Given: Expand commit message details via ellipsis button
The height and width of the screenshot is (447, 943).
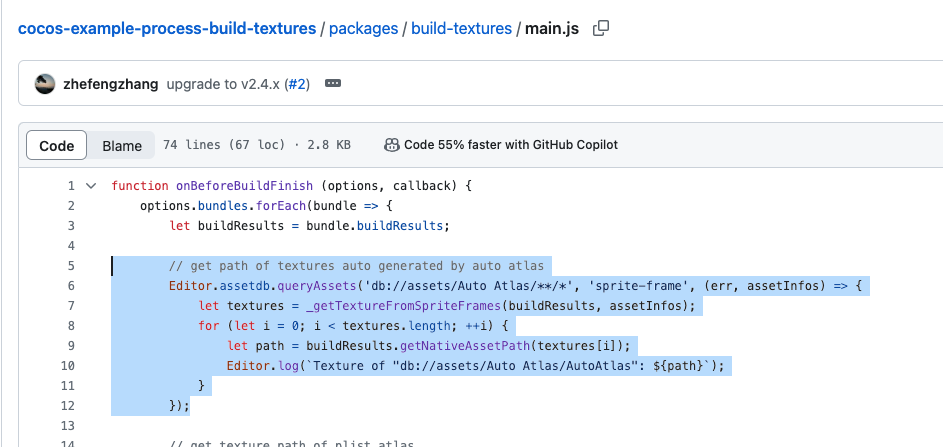Looking at the screenshot, I should [x=333, y=84].
